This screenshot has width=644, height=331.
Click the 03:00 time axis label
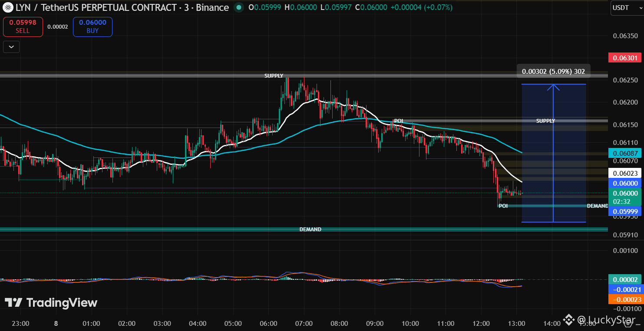click(x=162, y=323)
